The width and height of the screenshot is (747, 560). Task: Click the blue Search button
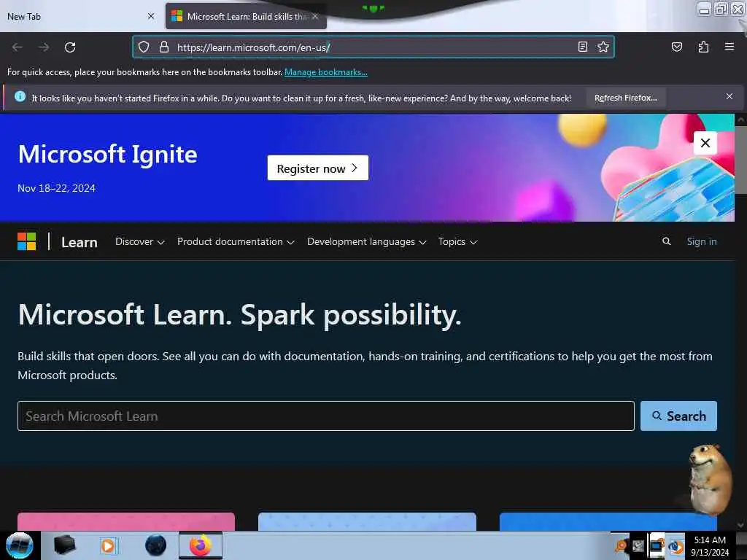[678, 416]
